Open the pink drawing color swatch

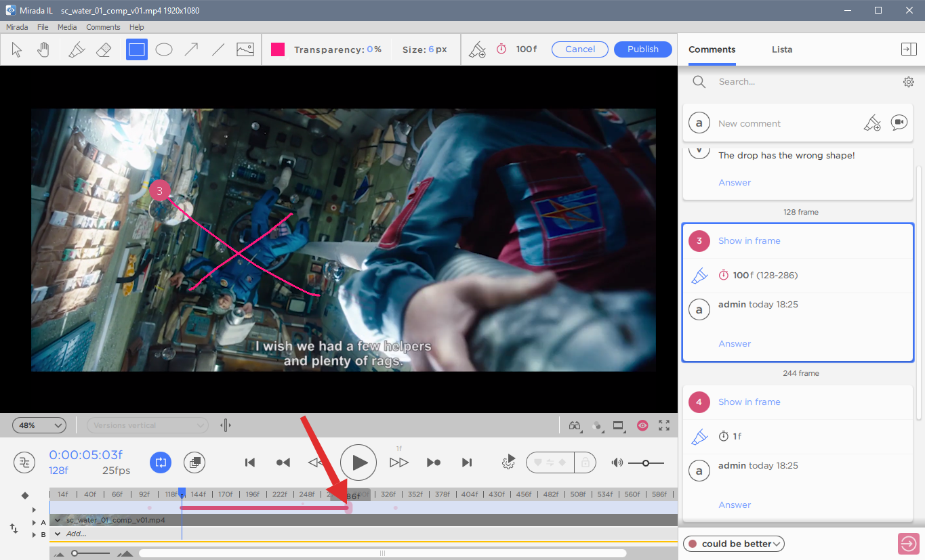click(x=278, y=49)
